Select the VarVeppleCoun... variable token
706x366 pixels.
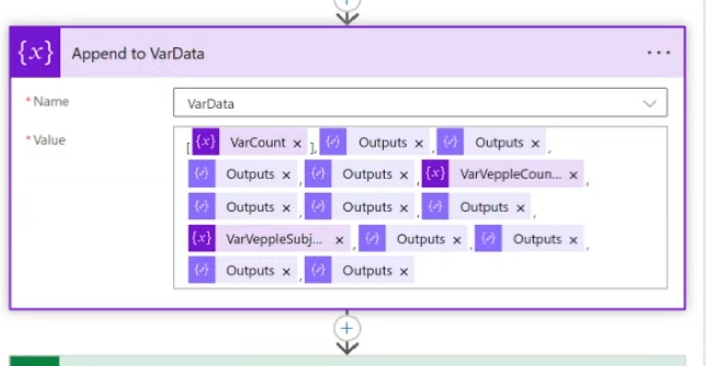(x=502, y=174)
